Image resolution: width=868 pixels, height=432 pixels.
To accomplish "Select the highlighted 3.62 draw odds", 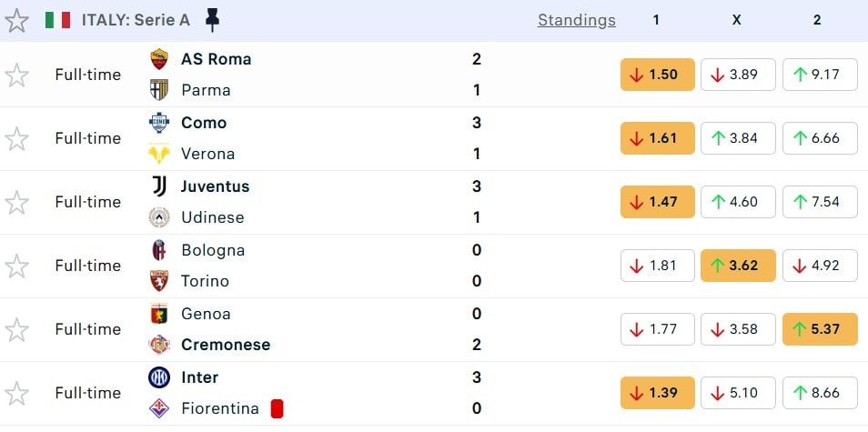I will [738, 266].
